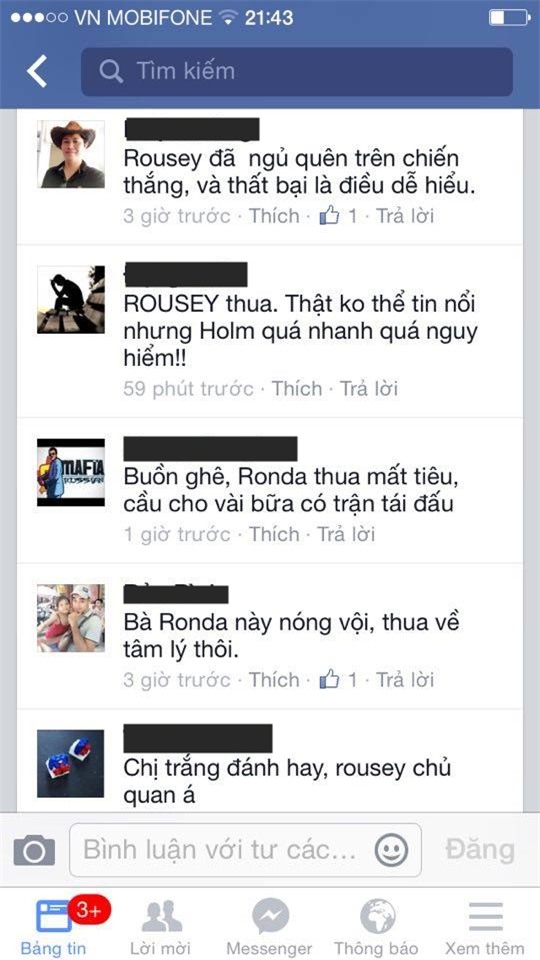Tap Trả lời on Buồn ghê comment

coord(345,534)
